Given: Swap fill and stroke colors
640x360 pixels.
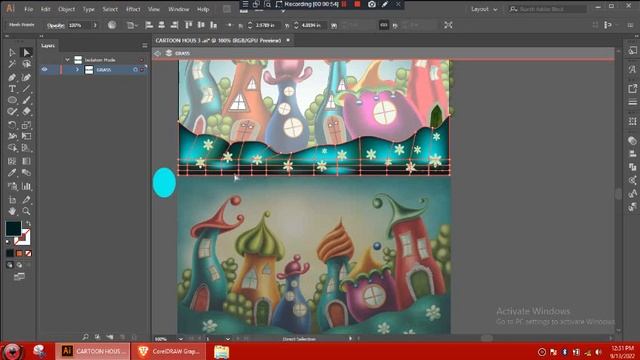Looking at the screenshot, I should coord(28,223).
